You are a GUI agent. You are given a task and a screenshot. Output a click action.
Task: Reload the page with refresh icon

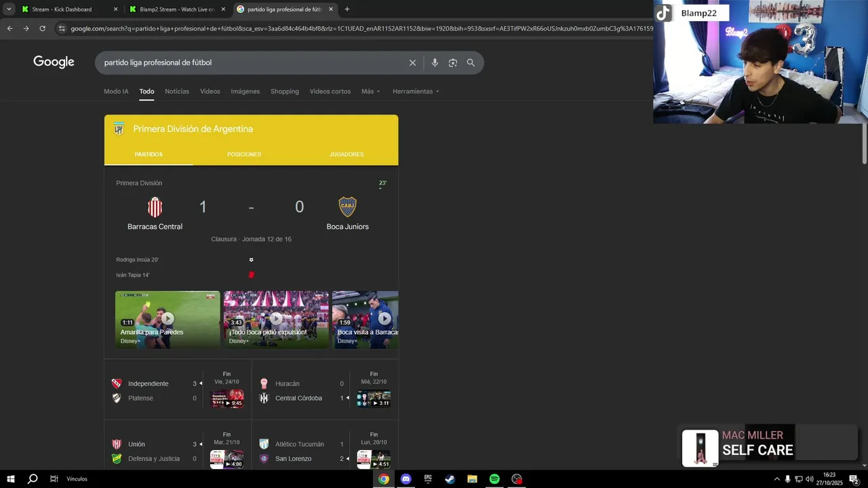pyautogui.click(x=42, y=28)
